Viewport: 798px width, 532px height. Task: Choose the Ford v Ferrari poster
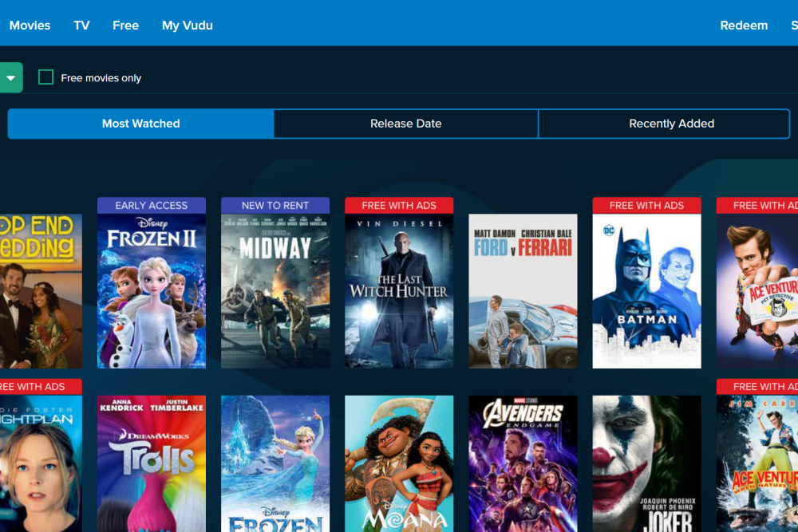pos(523,291)
